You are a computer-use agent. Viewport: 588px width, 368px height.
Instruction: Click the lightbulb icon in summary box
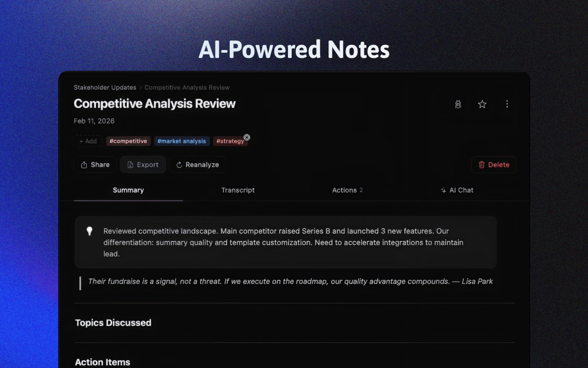90,231
